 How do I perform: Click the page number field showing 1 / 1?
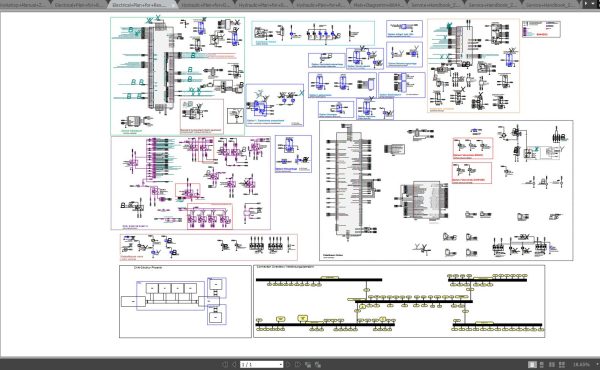click(x=262, y=364)
